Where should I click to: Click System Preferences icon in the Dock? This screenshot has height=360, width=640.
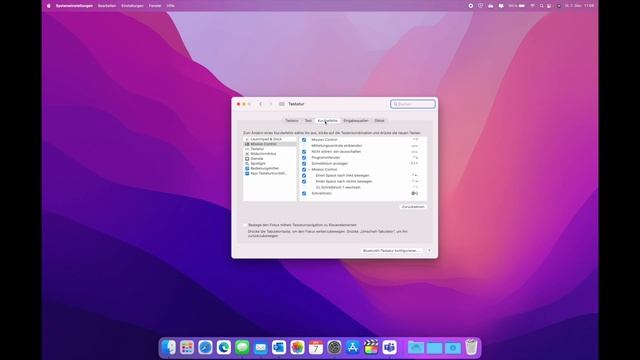334,347
